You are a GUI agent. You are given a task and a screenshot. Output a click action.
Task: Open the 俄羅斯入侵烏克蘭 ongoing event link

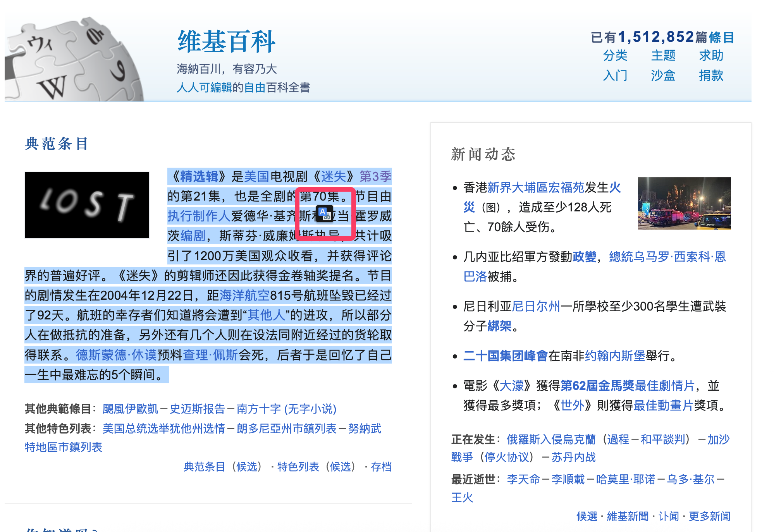(x=551, y=439)
